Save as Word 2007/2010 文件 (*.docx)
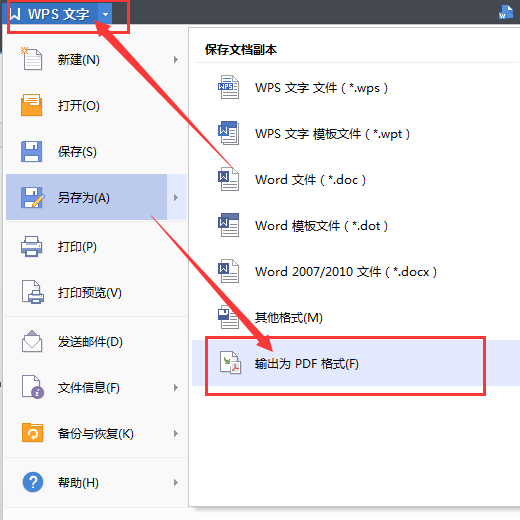Image resolution: width=520 pixels, height=520 pixels. click(x=356, y=272)
